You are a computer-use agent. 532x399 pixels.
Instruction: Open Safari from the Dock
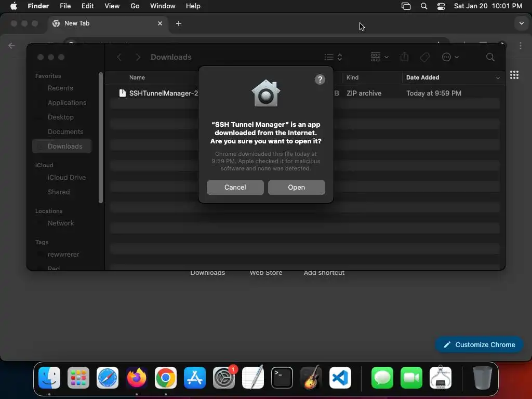pos(108,378)
